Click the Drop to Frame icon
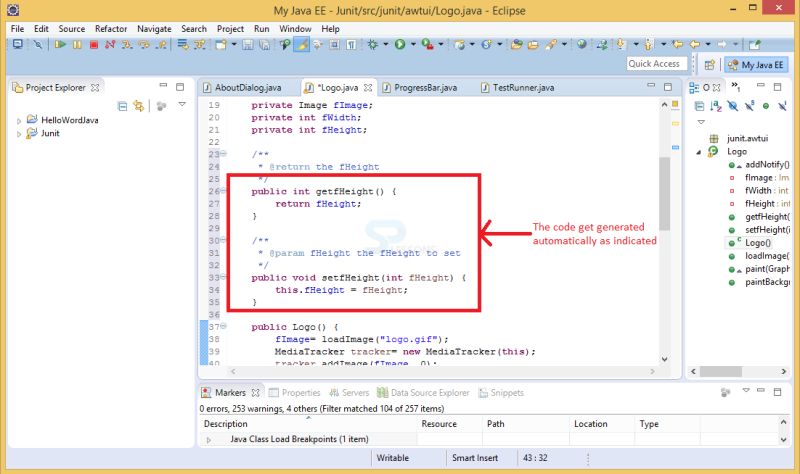Viewport: 800px width, 474px height. tap(183, 44)
